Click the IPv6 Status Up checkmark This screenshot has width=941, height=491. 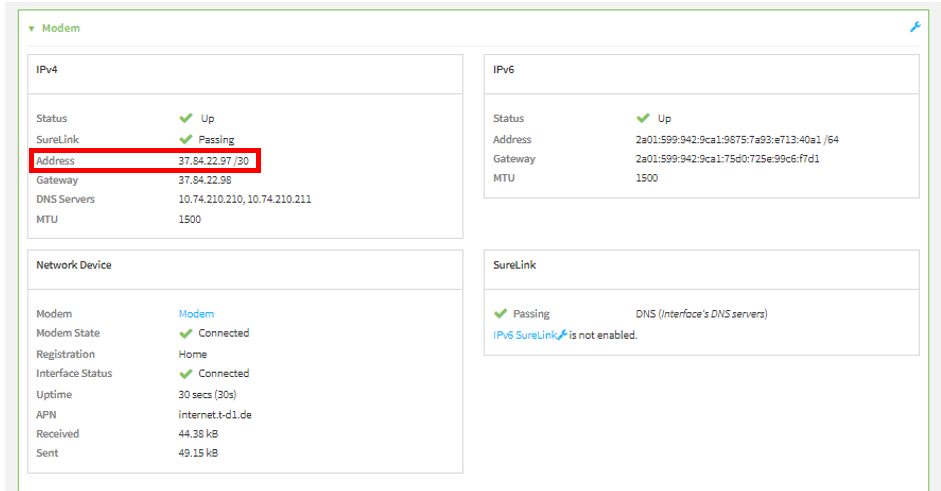[642, 118]
